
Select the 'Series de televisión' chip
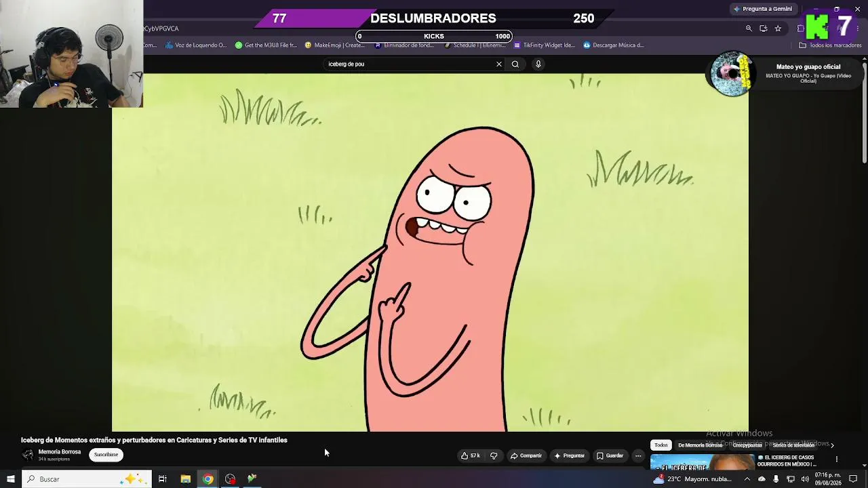click(793, 445)
